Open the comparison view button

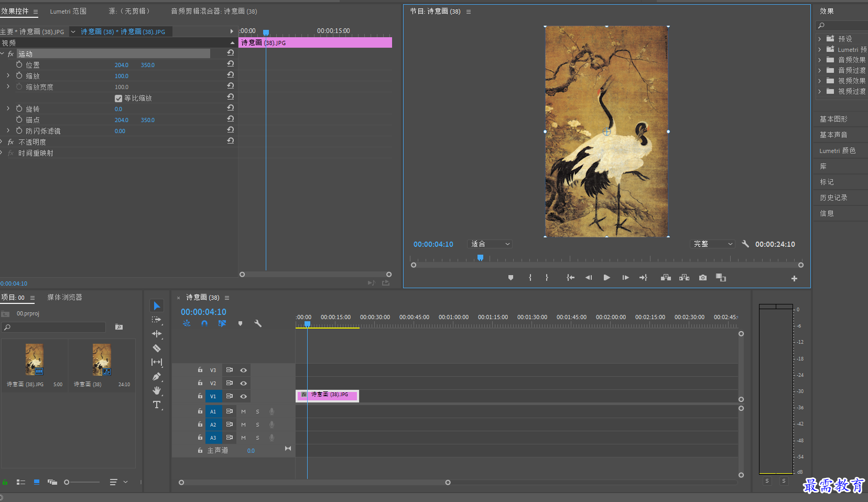tap(721, 278)
